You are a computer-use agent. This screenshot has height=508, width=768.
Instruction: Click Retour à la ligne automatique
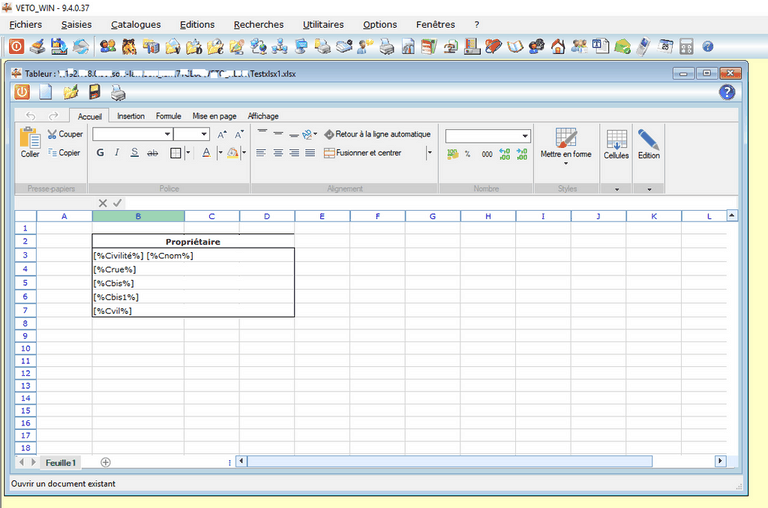coord(376,134)
